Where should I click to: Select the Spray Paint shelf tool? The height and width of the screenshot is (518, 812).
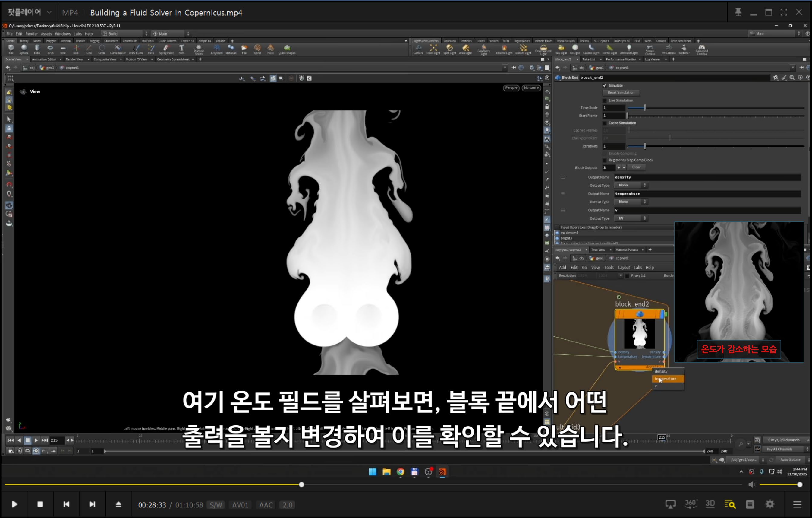pos(166,49)
